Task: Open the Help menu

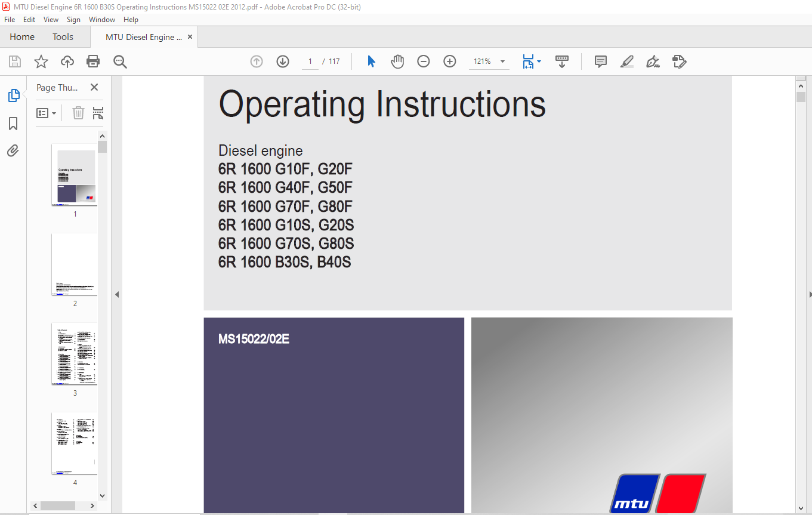Action: (x=131, y=20)
